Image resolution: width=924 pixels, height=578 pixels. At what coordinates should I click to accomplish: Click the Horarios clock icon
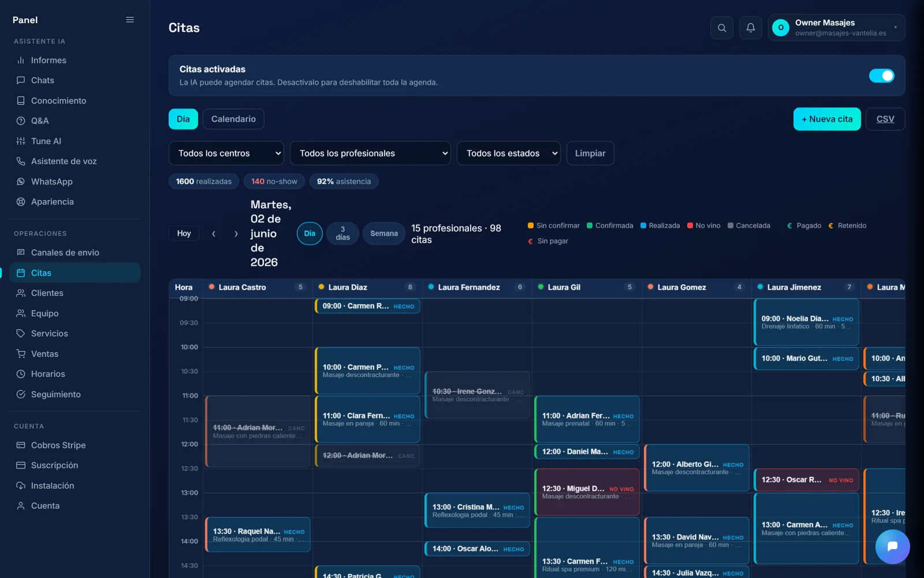(x=21, y=374)
